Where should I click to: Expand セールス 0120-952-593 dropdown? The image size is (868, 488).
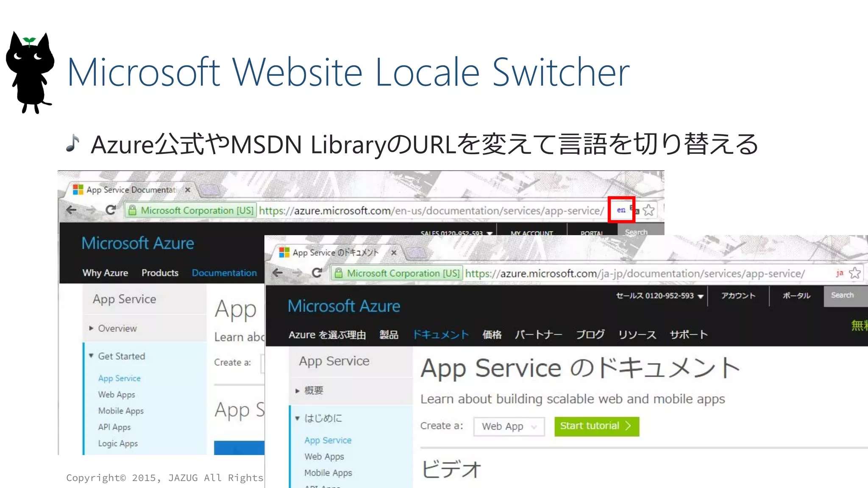pyautogui.click(x=659, y=296)
